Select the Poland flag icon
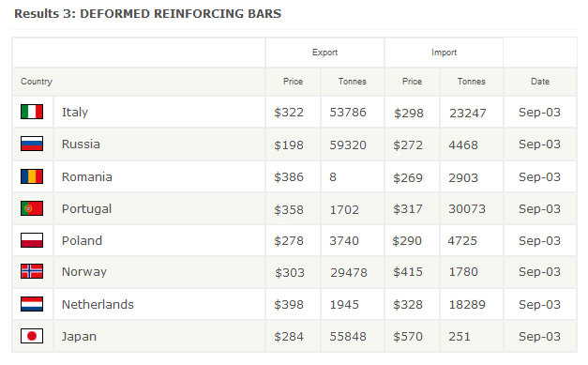 (32, 240)
